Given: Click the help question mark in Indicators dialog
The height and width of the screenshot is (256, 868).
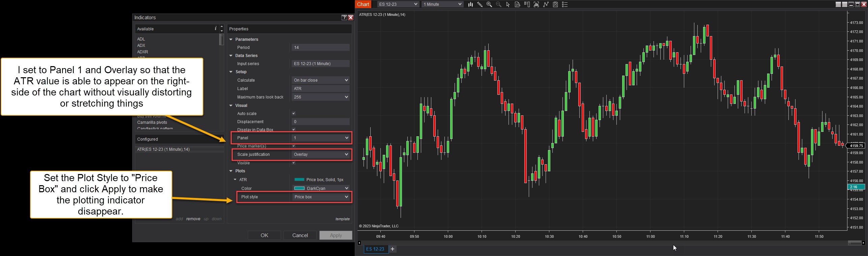Looking at the screenshot, I should (344, 18).
